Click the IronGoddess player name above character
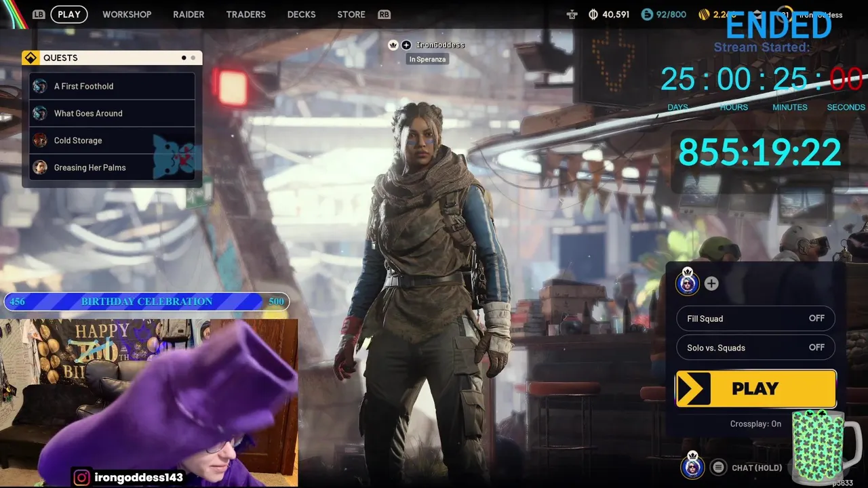Screen dimensions: 868x488 pos(440,45)
